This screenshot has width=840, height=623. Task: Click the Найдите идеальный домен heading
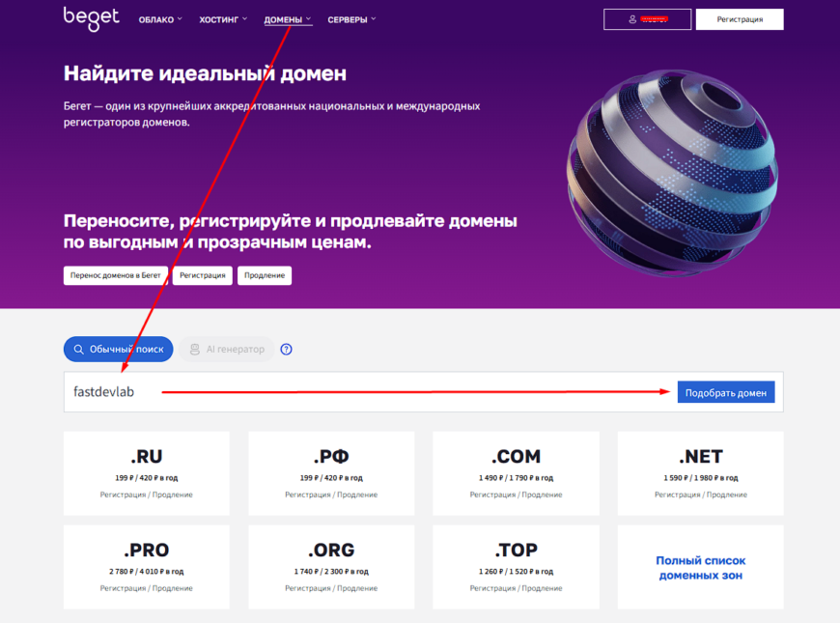tap(205, 73)
